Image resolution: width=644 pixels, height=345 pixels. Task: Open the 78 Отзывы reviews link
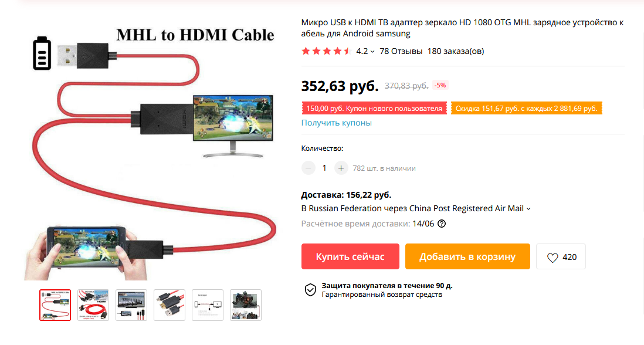401,52
